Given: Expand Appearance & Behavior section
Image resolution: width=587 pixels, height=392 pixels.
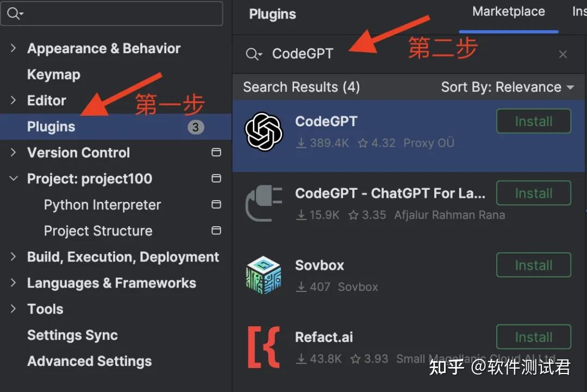Looking at the screenshot, I should click(x=14, y=48).
